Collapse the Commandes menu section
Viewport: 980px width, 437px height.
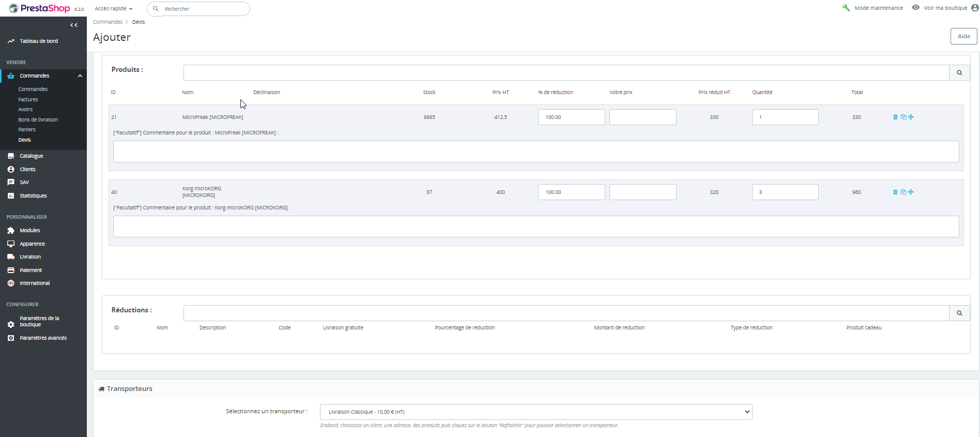tap(80, 76)
